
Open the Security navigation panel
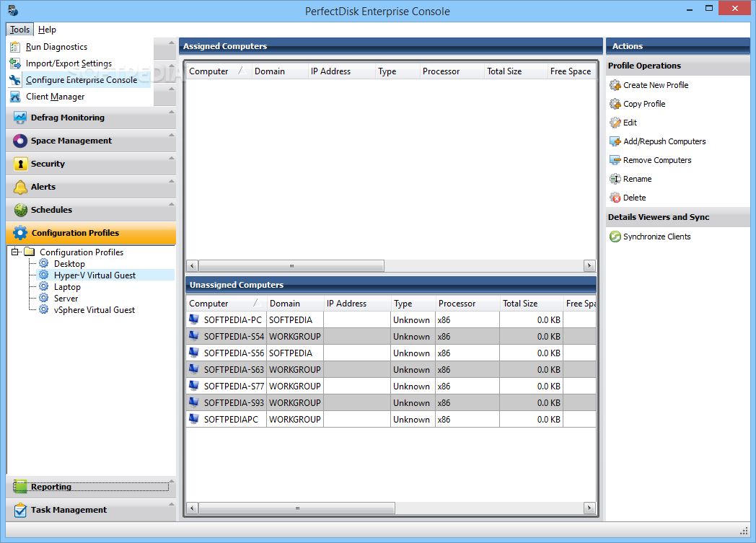point(91,164)
